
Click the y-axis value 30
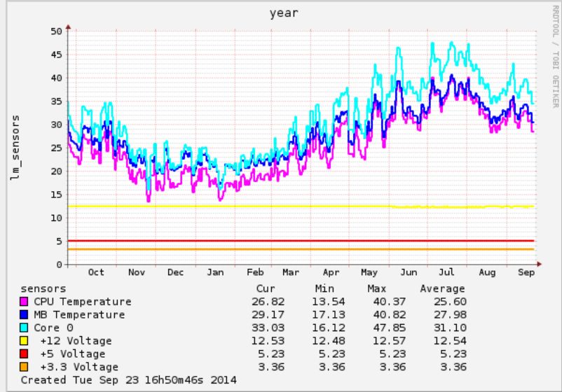point(56,125)
